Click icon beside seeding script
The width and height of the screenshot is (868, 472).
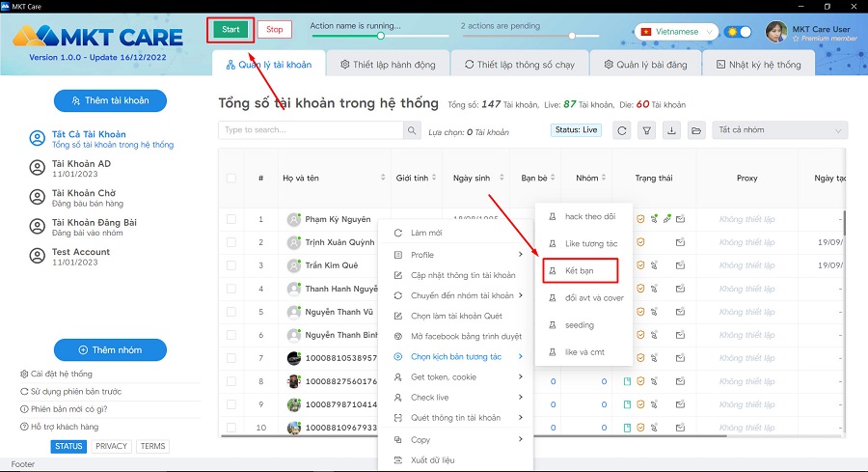pyautogui.click(x=553, y=325)
